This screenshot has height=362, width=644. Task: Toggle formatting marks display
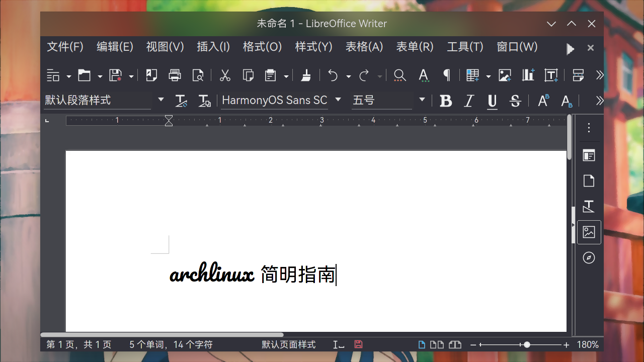pyautogui.click(x=446, y=75)
